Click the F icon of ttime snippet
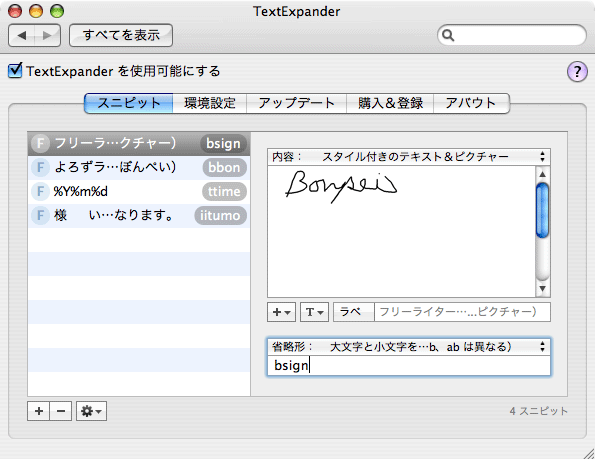 [40, 192]
